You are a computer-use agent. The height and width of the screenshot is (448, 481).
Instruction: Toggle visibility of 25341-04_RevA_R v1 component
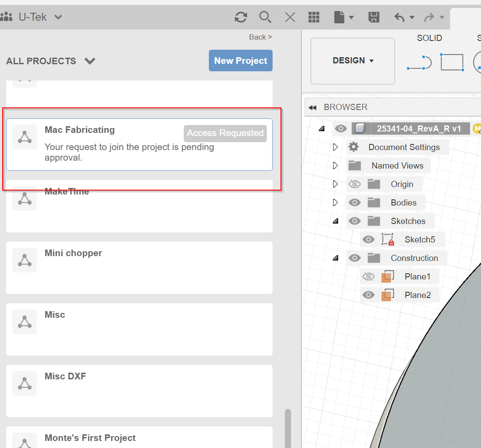(x=340, y=129)
